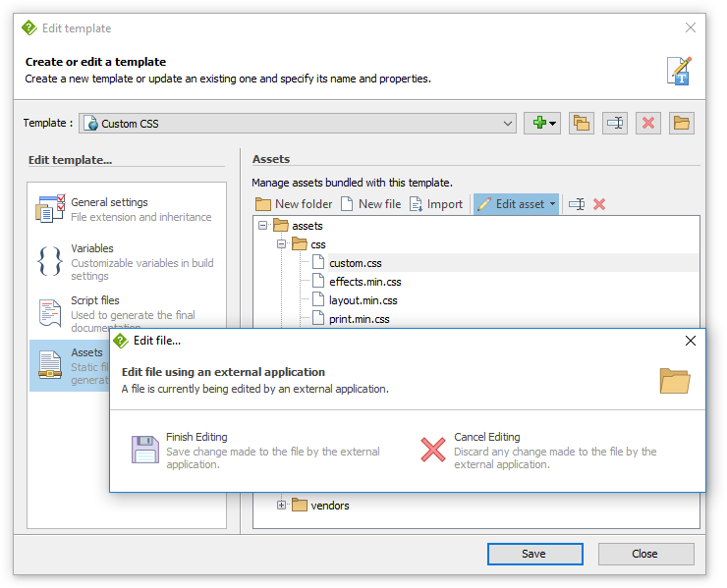Click the rename template icon
The height and width of the screenshot is (588, 727).
pyautogui.click(x=615, y=124)
